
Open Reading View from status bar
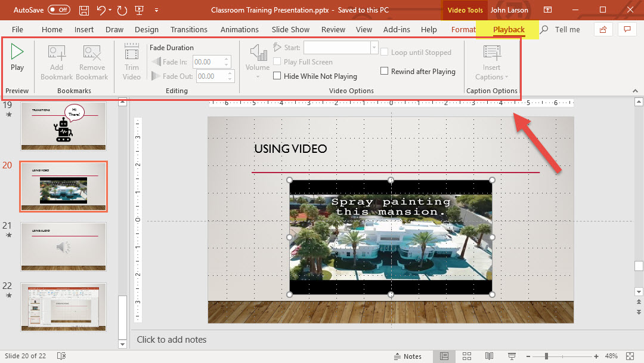(489, 356)
